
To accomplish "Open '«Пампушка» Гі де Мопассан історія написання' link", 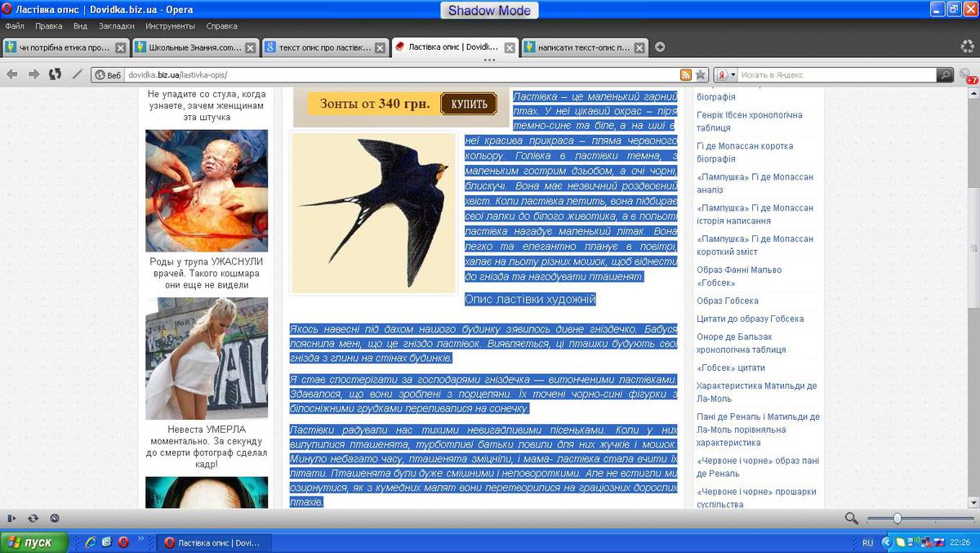I will (755, 215).
